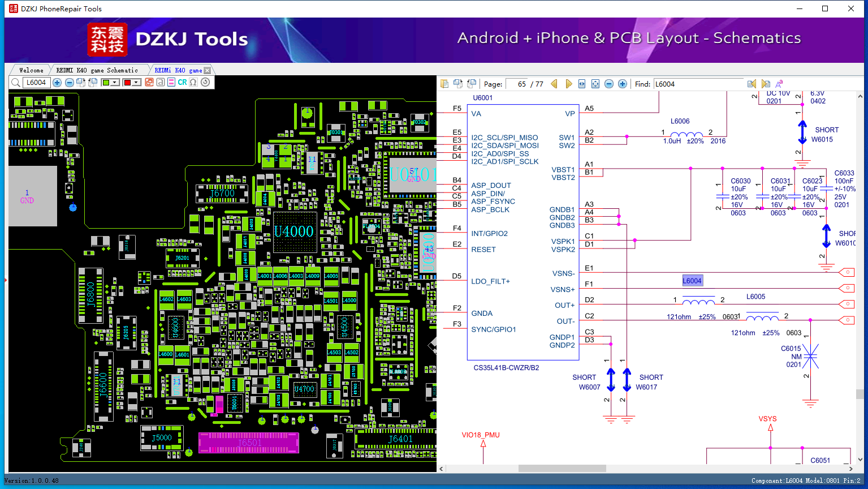The width and height of the screenshot is (868, 489).
Task: Click the CS35L41B-CWZR/B2 part number text
Action: 506,368
